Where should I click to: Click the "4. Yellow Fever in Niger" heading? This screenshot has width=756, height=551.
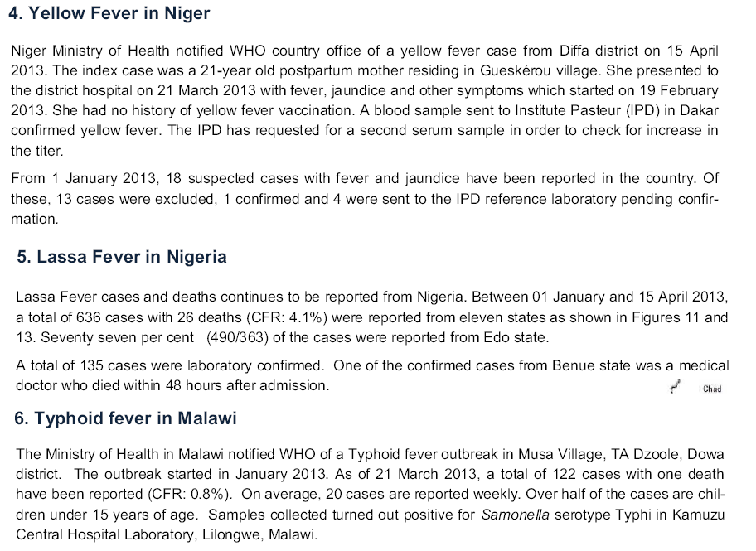click(109, 13)
